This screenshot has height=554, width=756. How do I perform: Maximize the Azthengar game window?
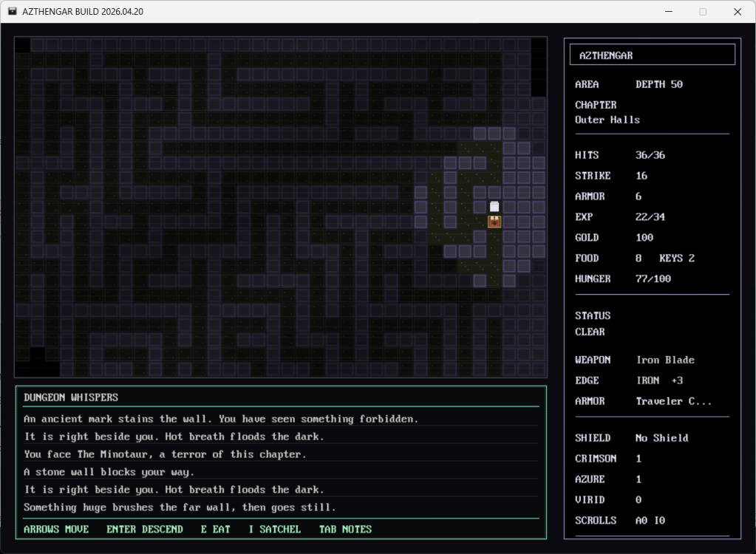703,12
